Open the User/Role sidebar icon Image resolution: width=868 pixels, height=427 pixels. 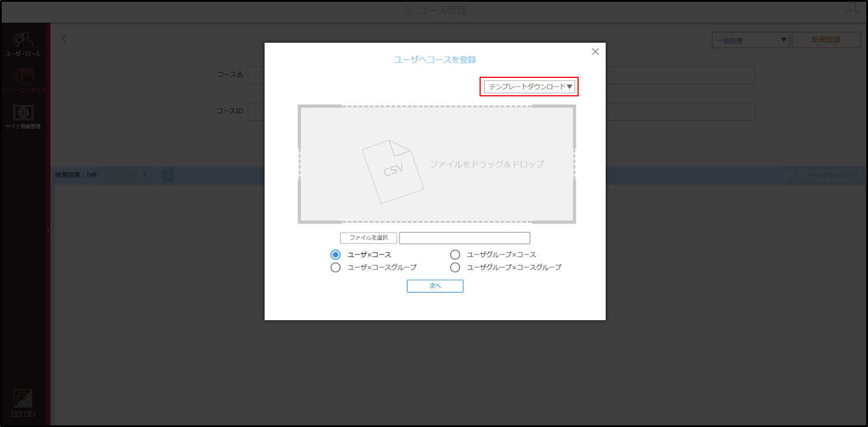pyautogui.click(x=23, y=44)
